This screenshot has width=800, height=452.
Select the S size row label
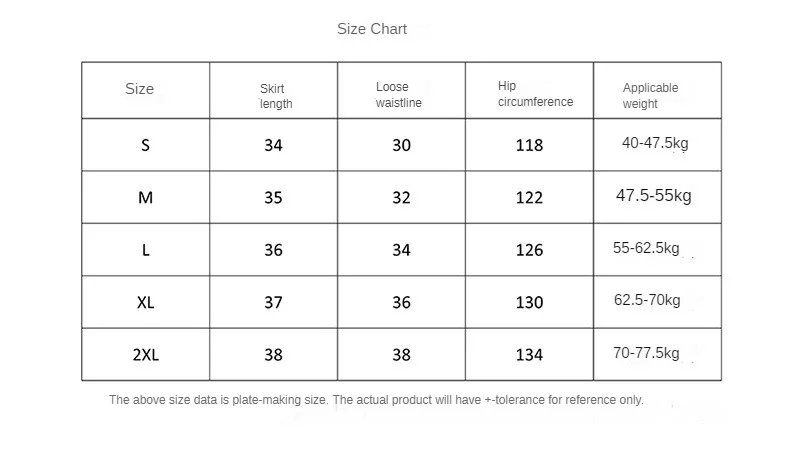point(146,145)
